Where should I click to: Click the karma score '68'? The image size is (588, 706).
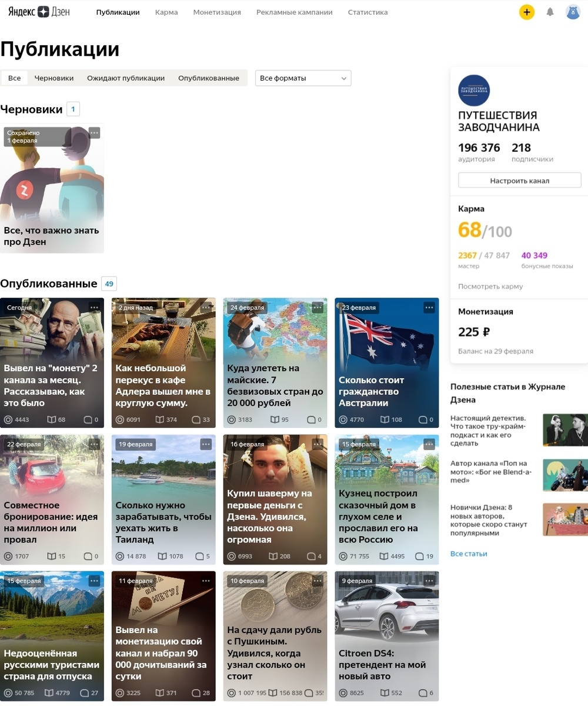(x=470, y=229)
